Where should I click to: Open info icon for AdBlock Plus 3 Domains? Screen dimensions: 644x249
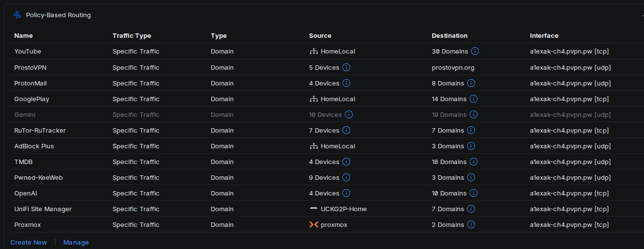click(x=471, y=146)
